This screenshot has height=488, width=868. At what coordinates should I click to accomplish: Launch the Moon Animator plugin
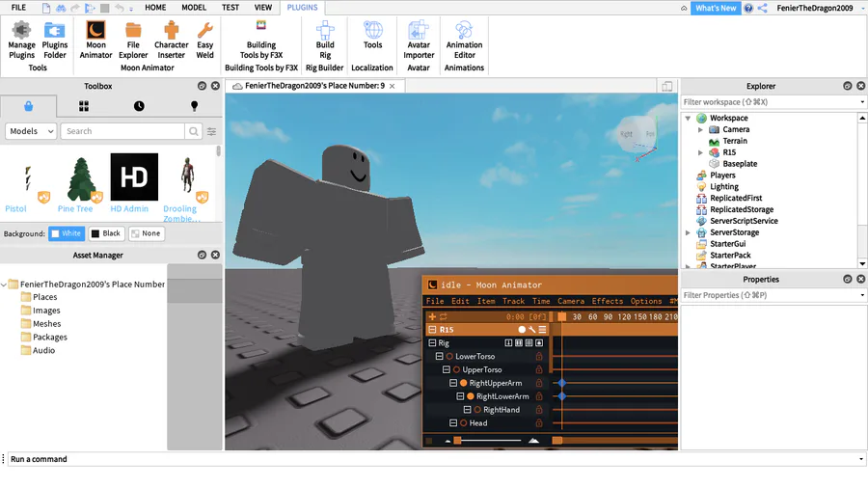(x=95, y=40)
